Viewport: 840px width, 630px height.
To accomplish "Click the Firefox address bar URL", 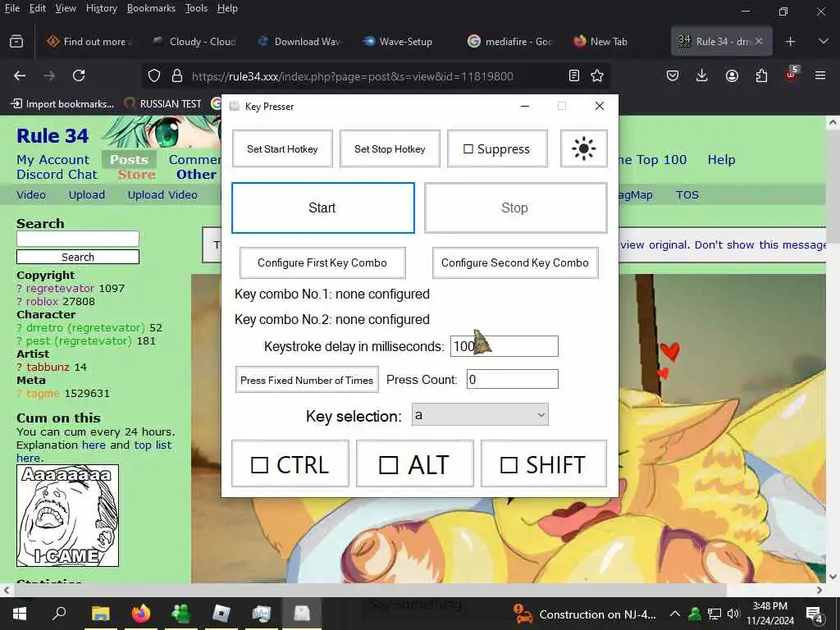I will 353,76.
